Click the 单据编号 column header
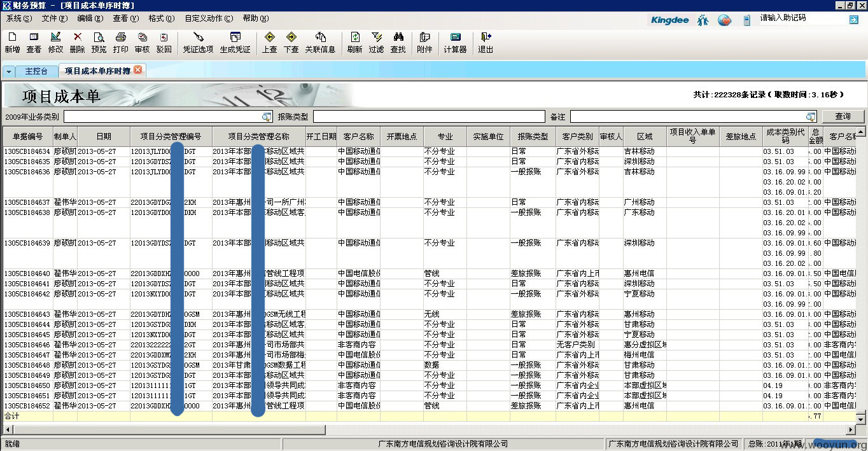Viewport: 868px width, 451px height. 28,137
